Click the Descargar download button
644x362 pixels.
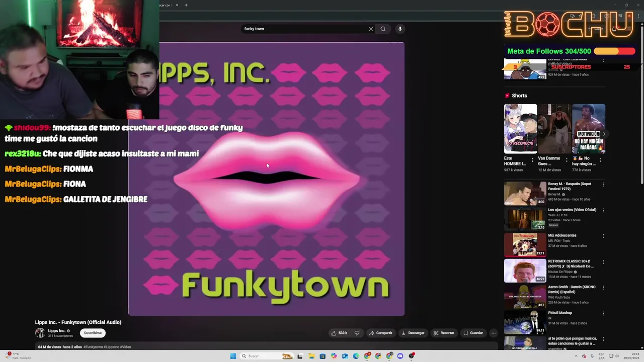tap(413, 333)
